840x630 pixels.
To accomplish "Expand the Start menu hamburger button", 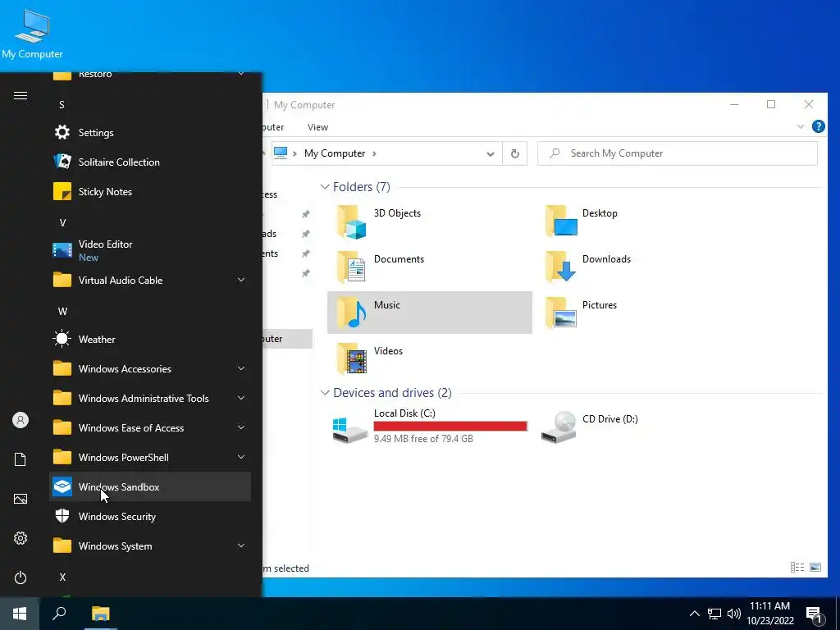I will tap(21, 96).
